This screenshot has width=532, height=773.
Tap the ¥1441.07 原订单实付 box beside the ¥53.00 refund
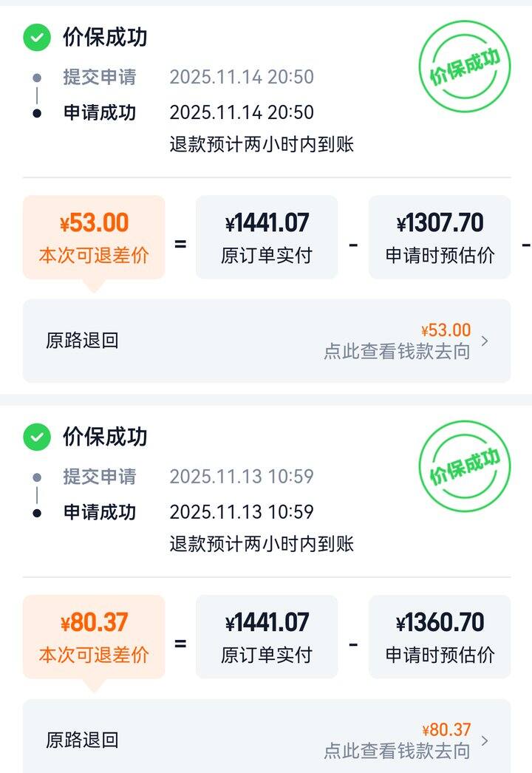(x=267, y=237)
